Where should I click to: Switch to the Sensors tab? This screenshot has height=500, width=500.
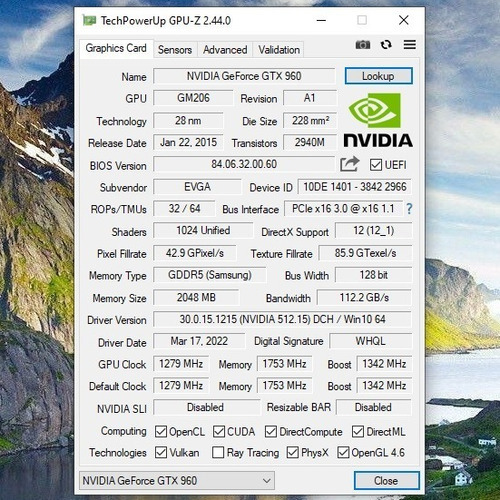tap(175, 50)
